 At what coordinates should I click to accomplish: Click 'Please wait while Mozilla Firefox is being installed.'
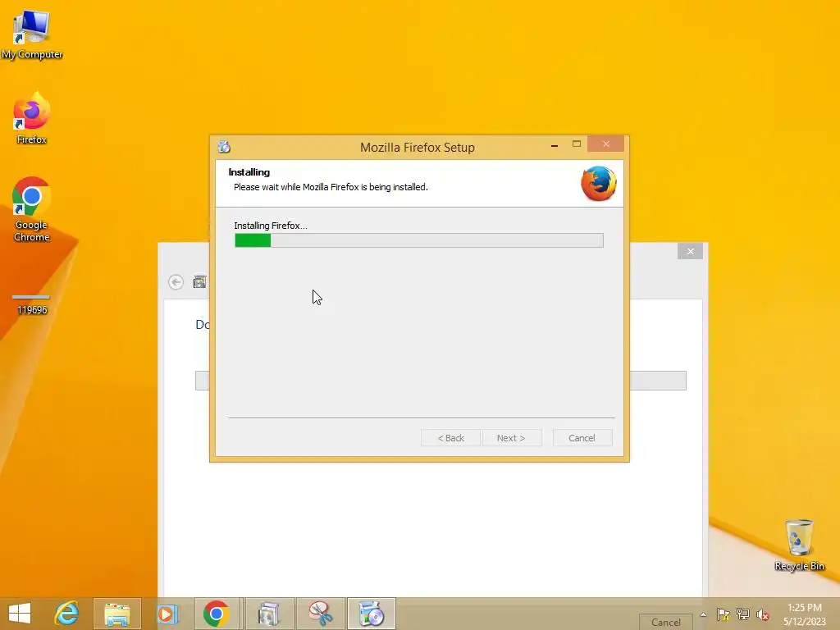pyautogui.click(x=331, y=187)
